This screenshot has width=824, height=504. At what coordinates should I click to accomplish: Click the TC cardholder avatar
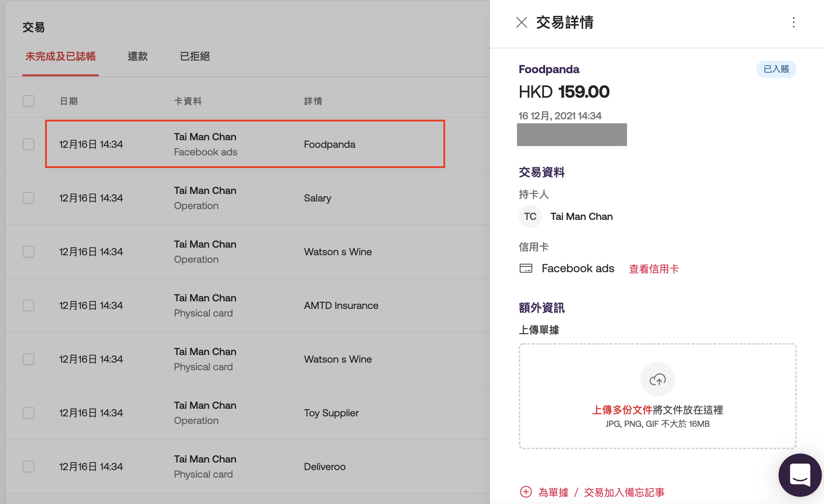pyautogui.click(x=530, y=216)
